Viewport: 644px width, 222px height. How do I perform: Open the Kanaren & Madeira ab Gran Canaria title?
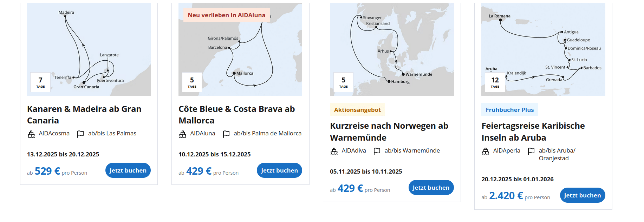84,115
